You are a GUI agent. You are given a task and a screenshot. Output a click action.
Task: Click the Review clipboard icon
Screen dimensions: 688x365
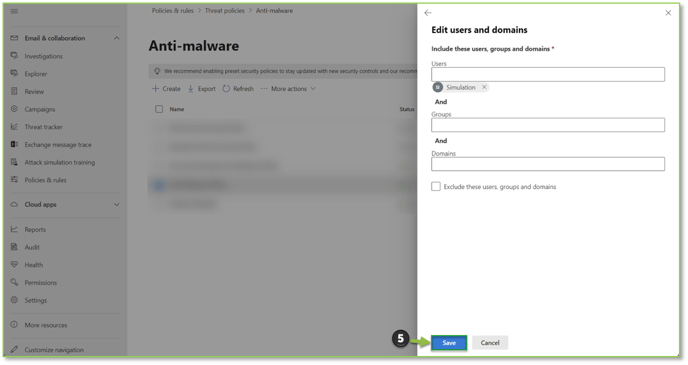pos(14,91)
